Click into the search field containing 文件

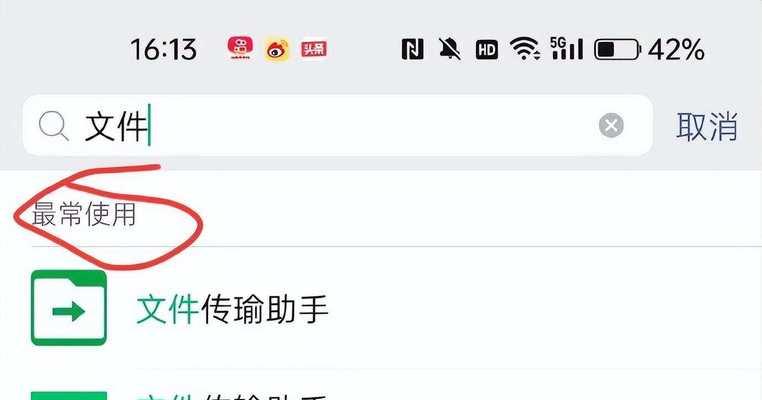pyautogui.click(x=338, y=125)
